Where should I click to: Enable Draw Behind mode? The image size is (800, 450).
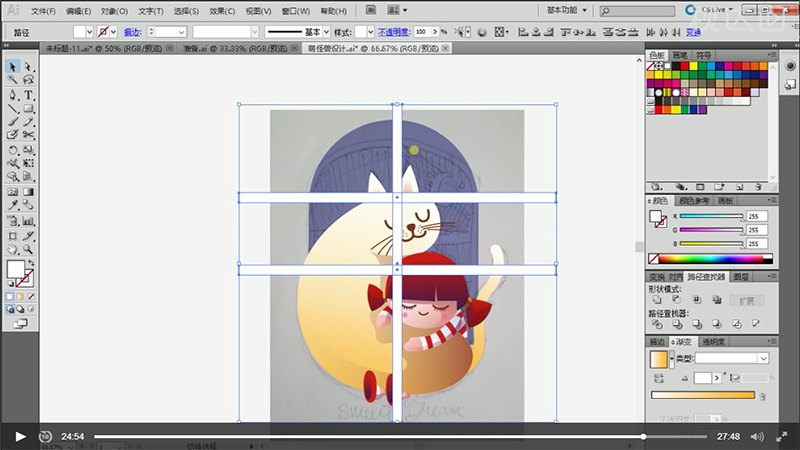20,309
